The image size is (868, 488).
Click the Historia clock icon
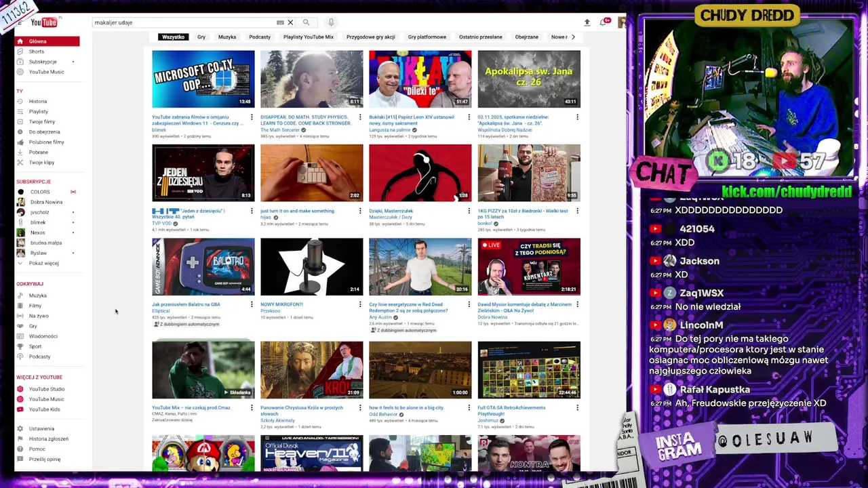coord(20,101)
